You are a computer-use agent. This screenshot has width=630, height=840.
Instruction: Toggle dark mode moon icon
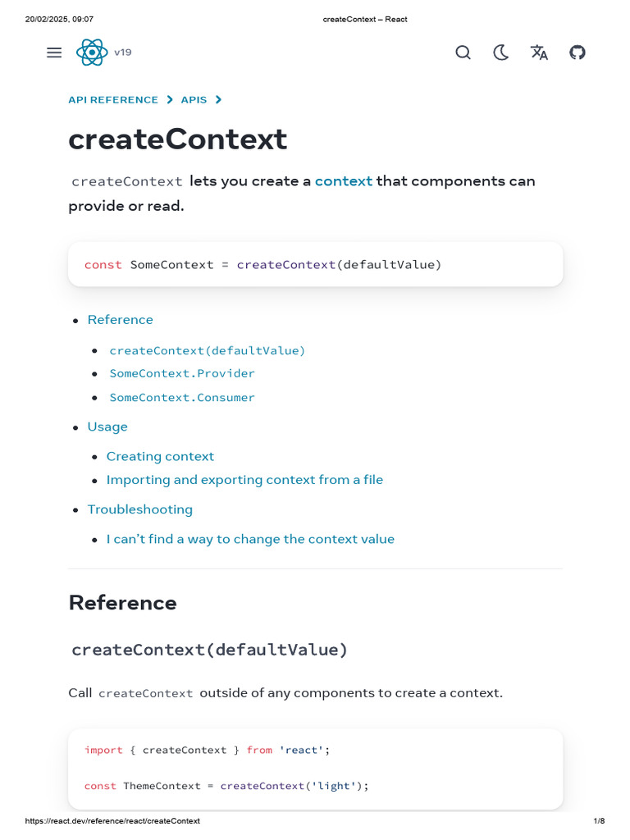[x=500, y=52]
